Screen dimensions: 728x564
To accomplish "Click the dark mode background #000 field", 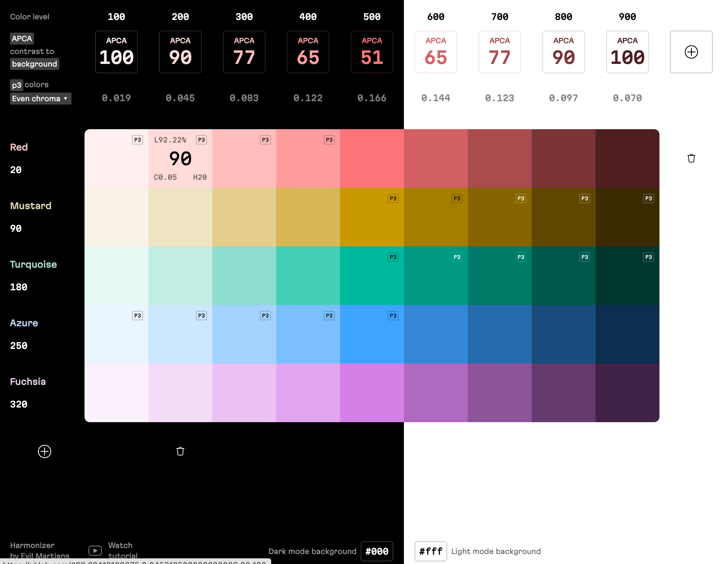I will coord(377,551).
